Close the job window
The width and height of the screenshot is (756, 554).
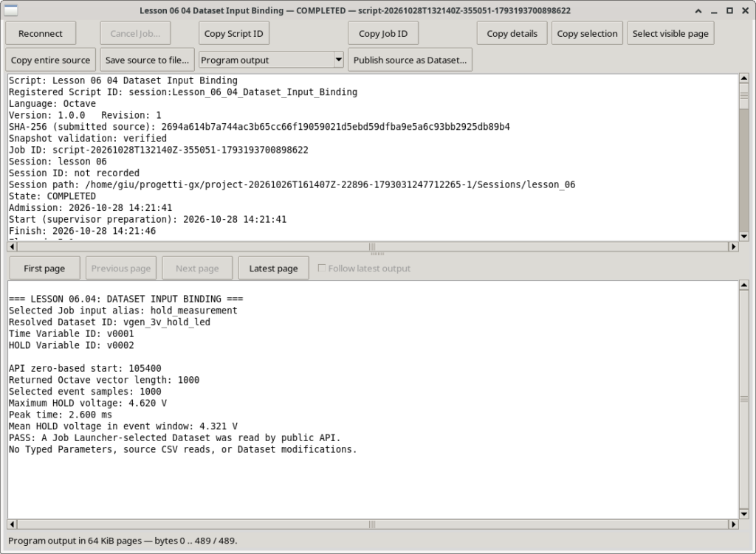pos(746,10)
